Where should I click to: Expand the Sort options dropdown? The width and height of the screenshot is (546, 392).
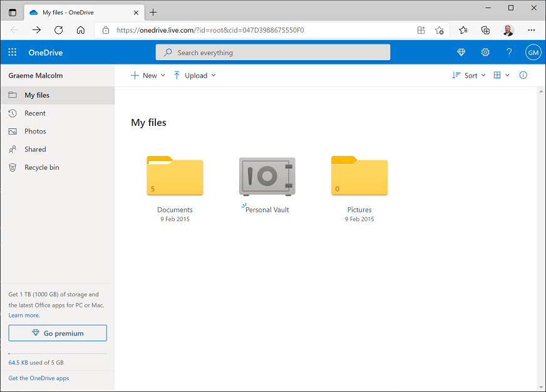coord(469,76)
